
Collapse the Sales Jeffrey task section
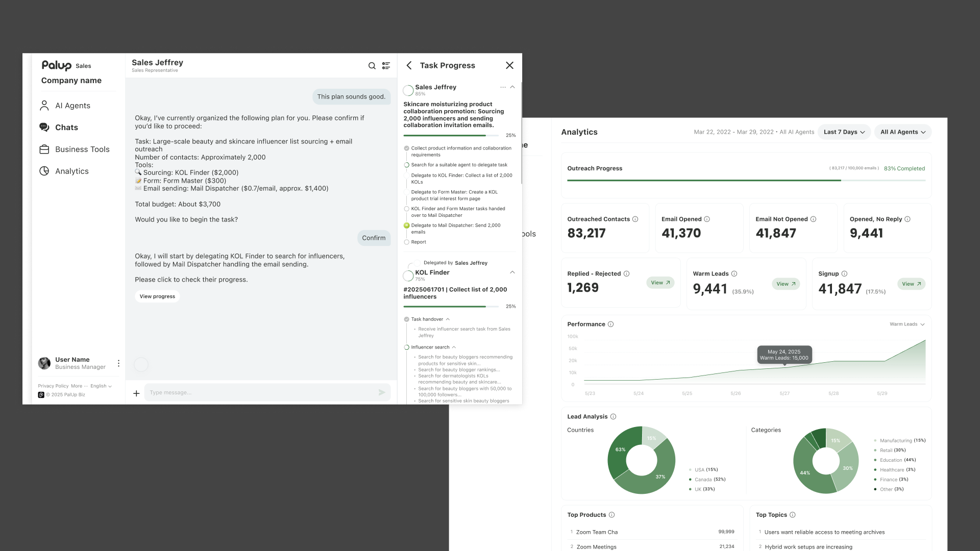(512, 87)
